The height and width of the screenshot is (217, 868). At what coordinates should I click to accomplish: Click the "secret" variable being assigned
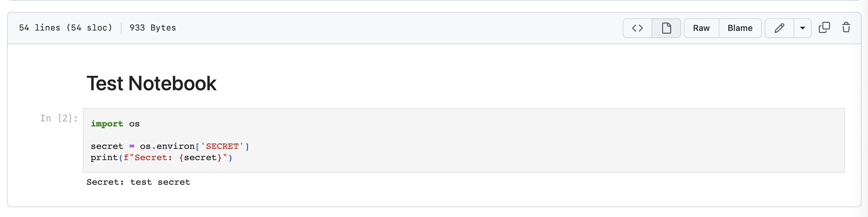(x=107, y=146)
